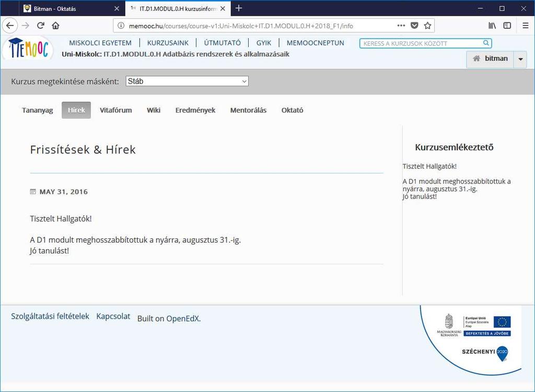This screenshot has width=535, height=392.
Task: Click the browser forward arrow
Action: [25, 26]
